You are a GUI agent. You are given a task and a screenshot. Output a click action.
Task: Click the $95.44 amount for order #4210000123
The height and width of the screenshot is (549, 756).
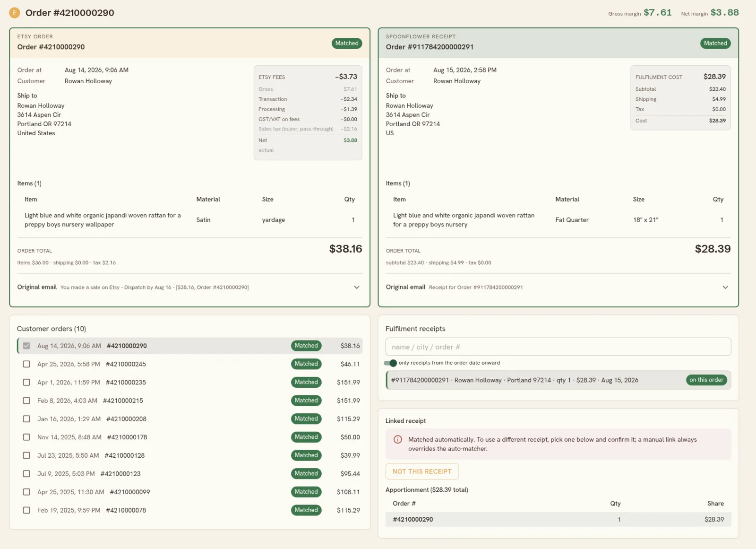point(350,473)
